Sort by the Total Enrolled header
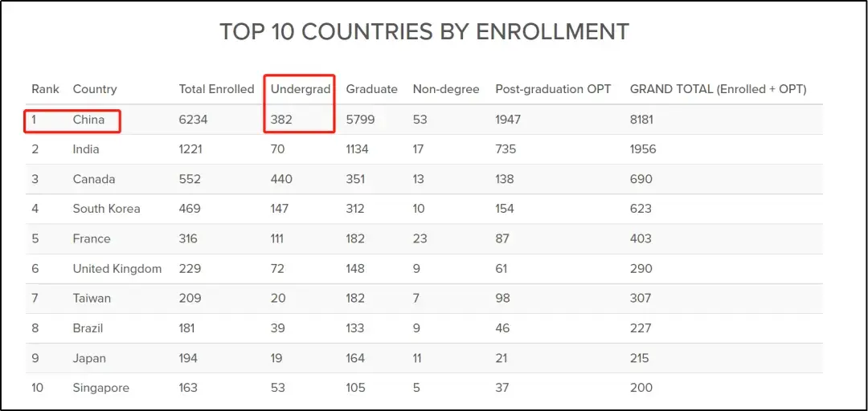This screenshot has width=868, height=411. (216, 89)
